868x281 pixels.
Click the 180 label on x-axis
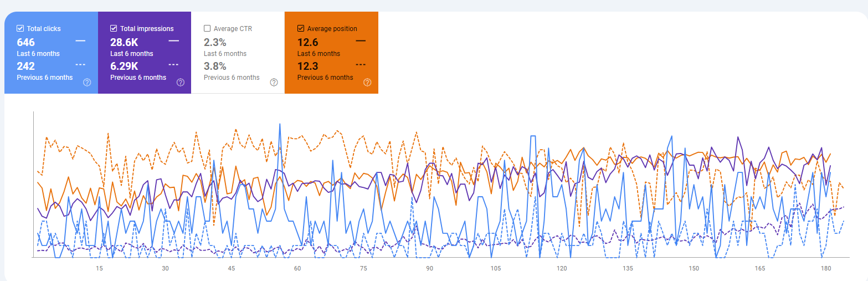(826, 268)
